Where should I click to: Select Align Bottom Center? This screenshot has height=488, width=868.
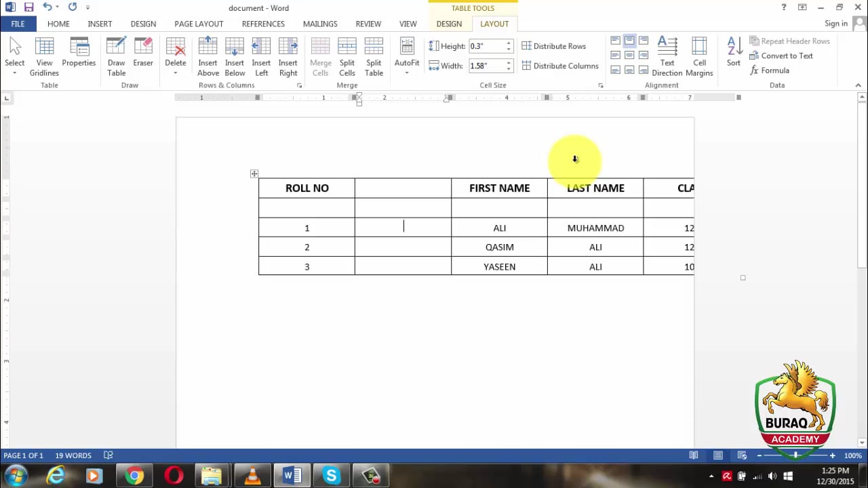tap(629, 70)
